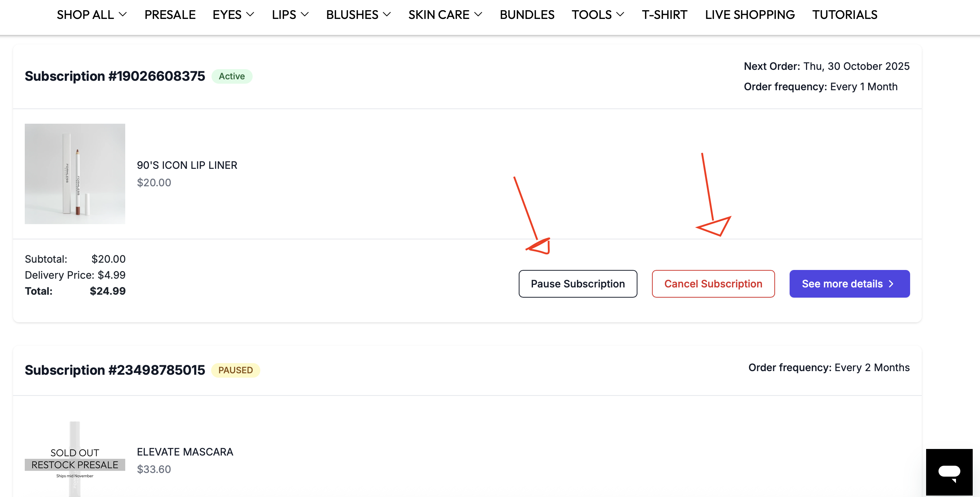Go to the PRESALE page
Viewport: 980px width, 497px height.
(x=170, y=15)
